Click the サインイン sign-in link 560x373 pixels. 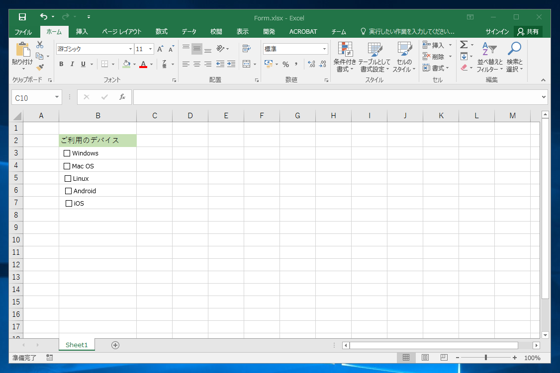tap(497, 32)
